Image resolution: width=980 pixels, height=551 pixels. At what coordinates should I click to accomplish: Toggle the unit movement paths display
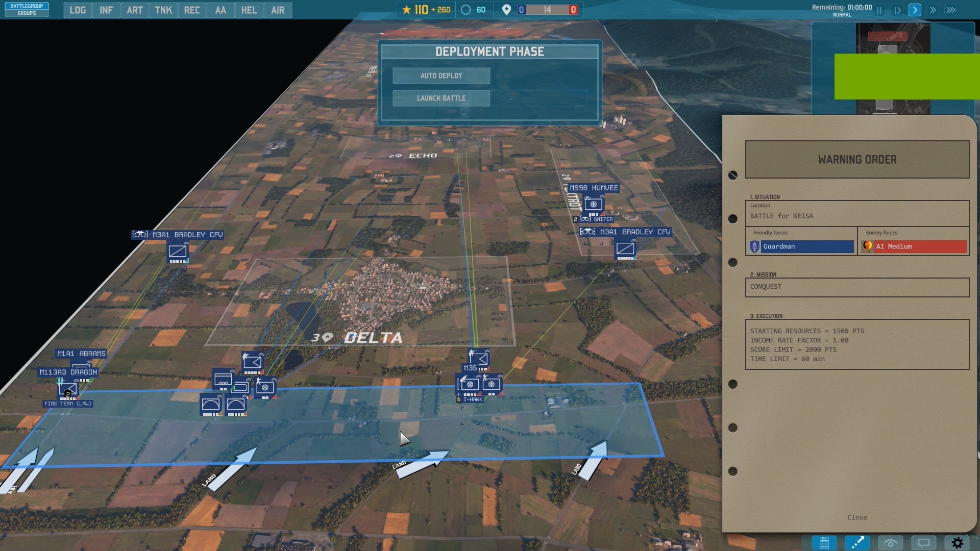(857, 543)
